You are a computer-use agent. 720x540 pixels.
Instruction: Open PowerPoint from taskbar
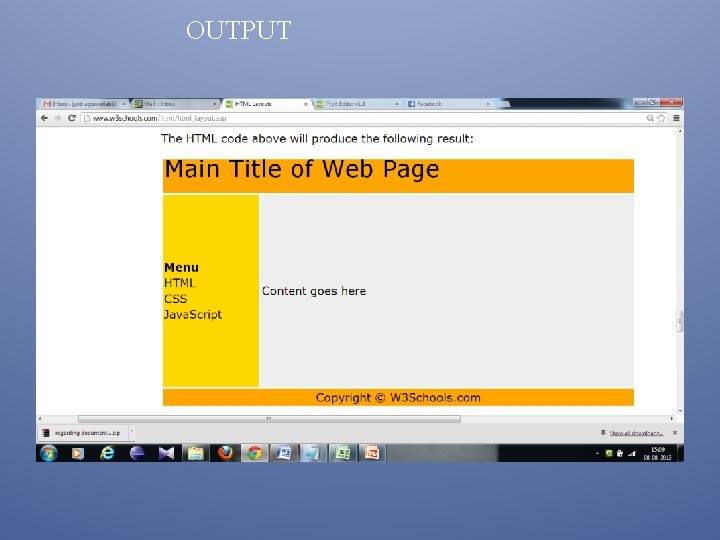pos(372,453)
